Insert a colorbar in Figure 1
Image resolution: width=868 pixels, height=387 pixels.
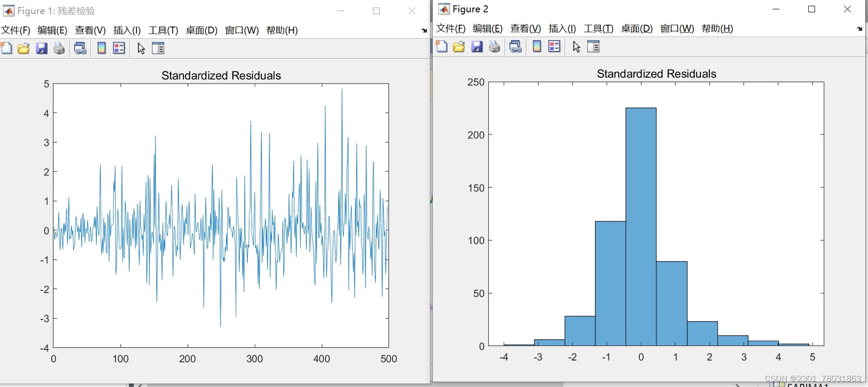point(102,48)
